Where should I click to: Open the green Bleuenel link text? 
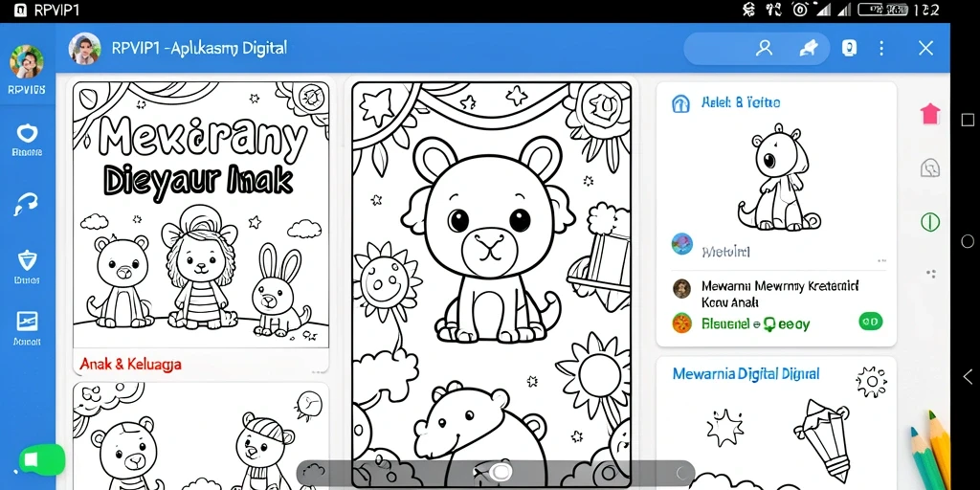point(755,323)
